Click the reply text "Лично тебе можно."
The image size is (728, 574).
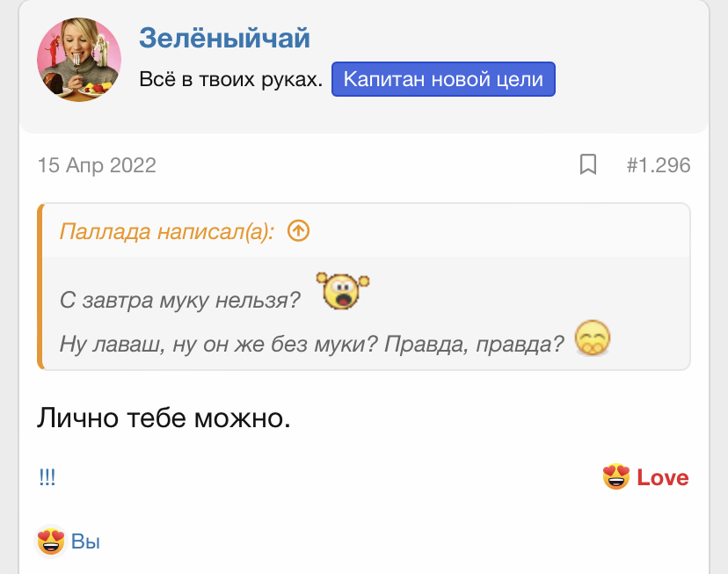click(164, 418)
